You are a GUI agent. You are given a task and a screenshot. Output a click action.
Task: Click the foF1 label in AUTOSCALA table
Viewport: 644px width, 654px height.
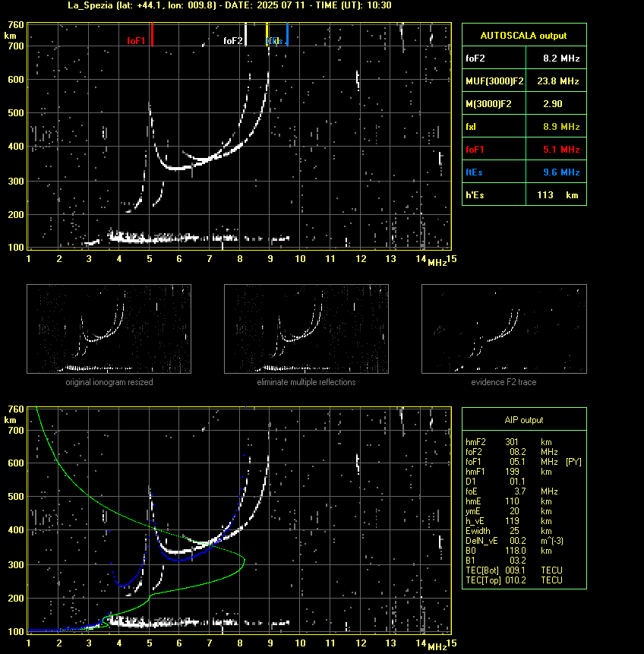(475, 150)
